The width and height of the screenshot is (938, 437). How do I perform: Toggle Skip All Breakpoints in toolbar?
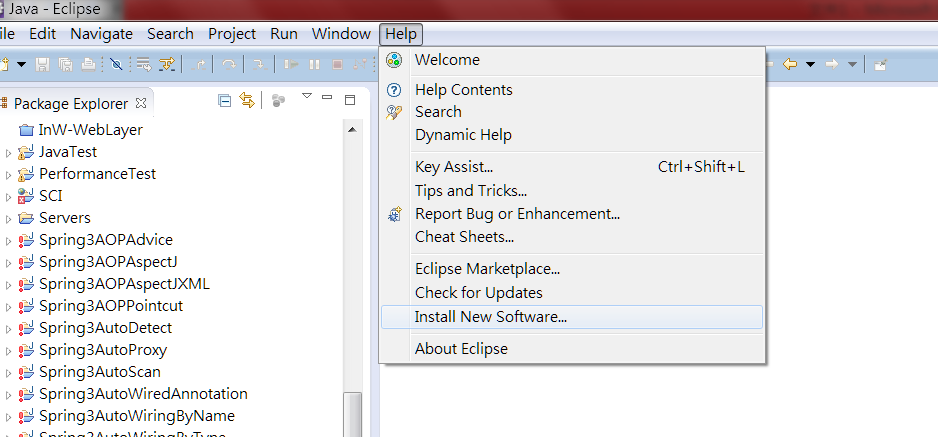coord(117,65)
